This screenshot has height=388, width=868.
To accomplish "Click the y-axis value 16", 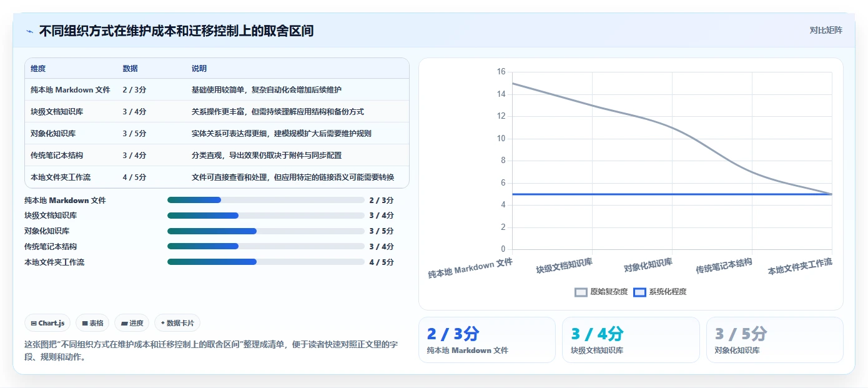I will pos(501,72).
